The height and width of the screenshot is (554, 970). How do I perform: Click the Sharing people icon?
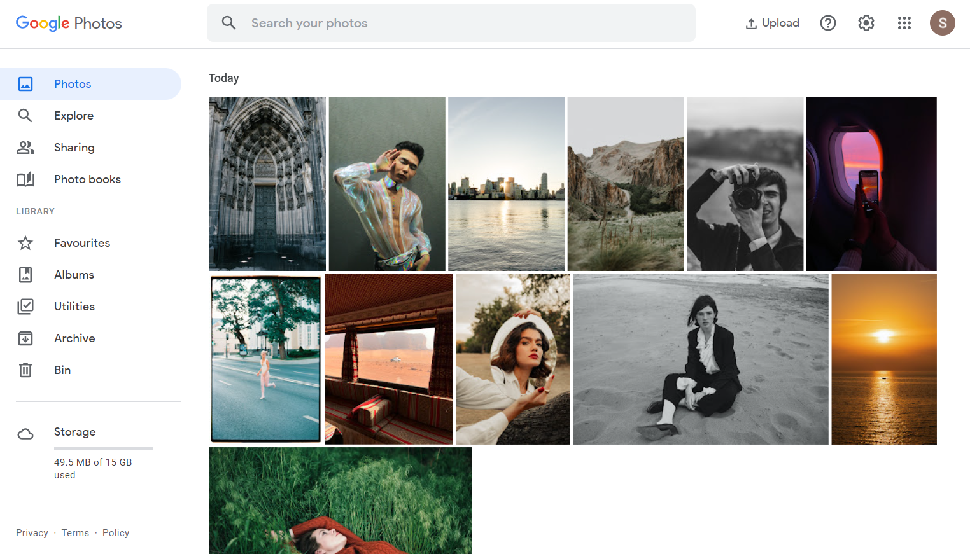tap(25, 147)
